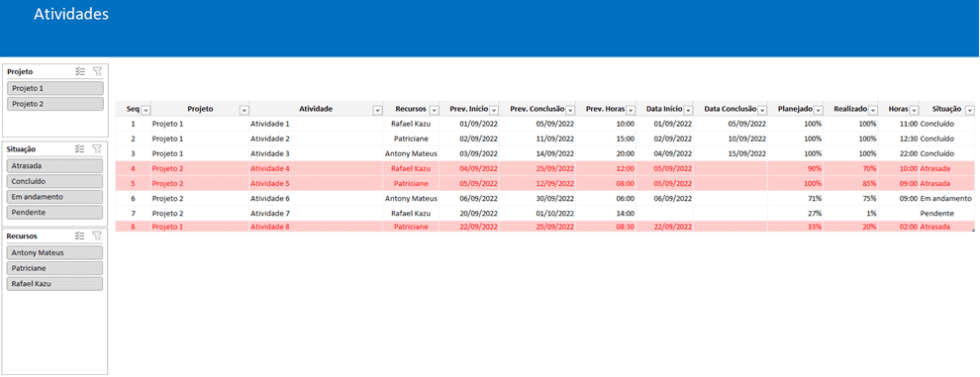
Task: Click Realizado 20% cell of Atividade 8
Action: click(851, 227)
